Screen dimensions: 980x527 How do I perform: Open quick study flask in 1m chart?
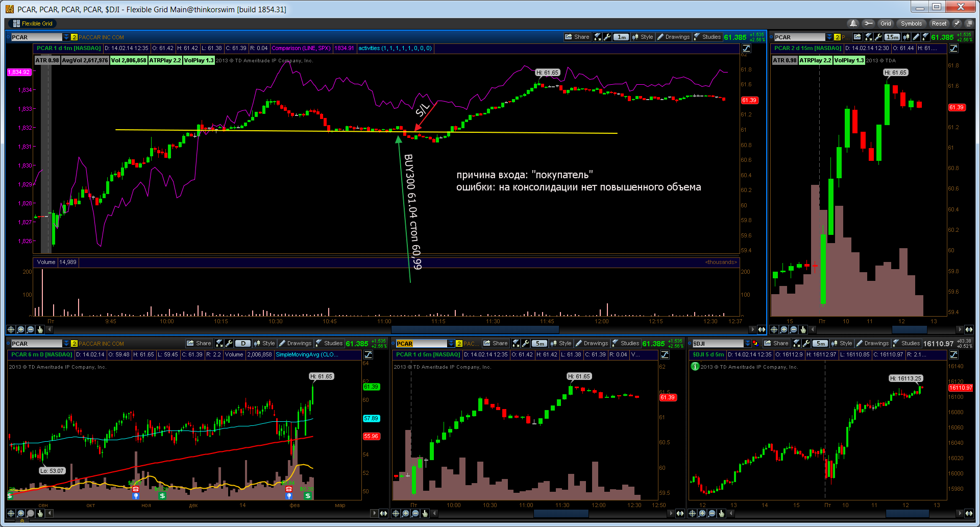click(x=597, y=37)
